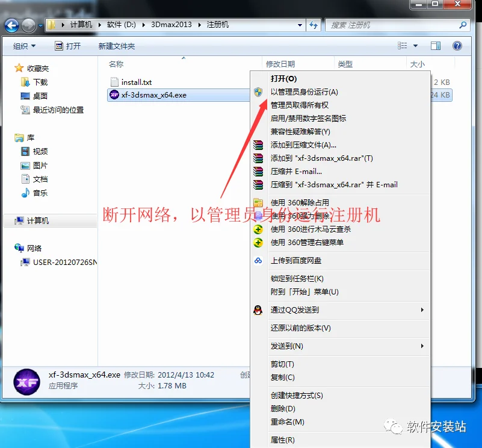Open Explorer help question mark icon
Screen dimensions: 482x448
[457, 46]
